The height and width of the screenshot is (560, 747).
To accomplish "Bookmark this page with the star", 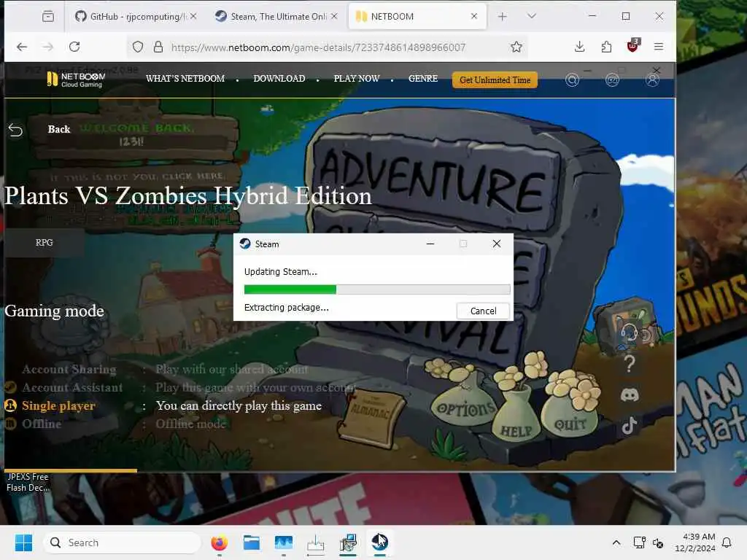I will pyautogui.click(x=516, y=47).
